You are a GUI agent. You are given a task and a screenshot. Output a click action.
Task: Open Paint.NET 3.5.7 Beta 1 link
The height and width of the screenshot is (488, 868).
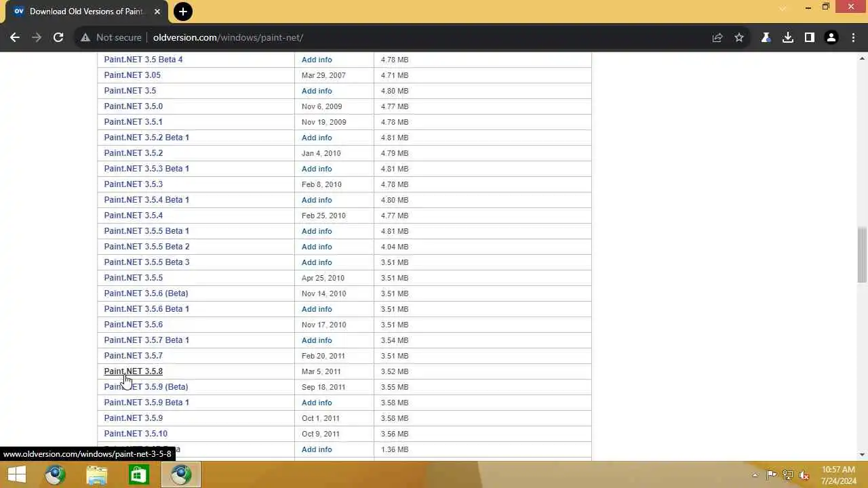pos(146,340)
